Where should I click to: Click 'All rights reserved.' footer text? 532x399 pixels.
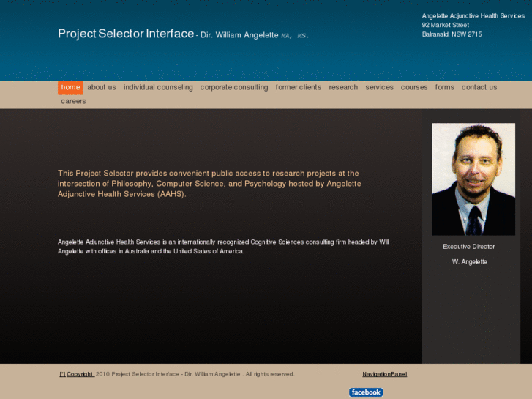point(270,374)
